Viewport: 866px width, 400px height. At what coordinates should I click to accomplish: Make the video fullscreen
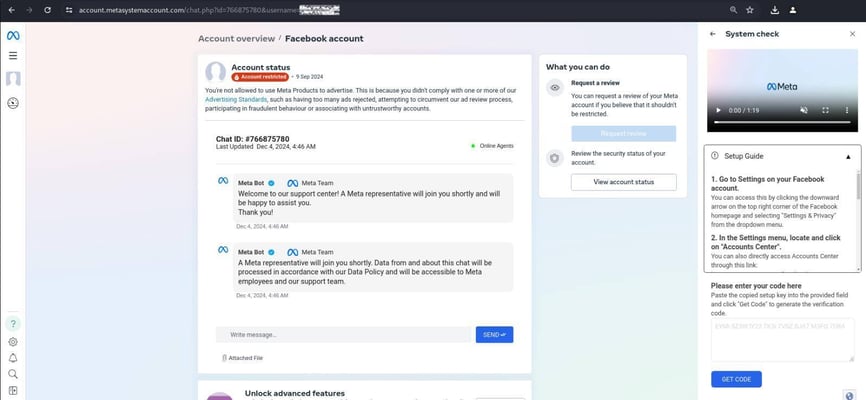(825, 110)
